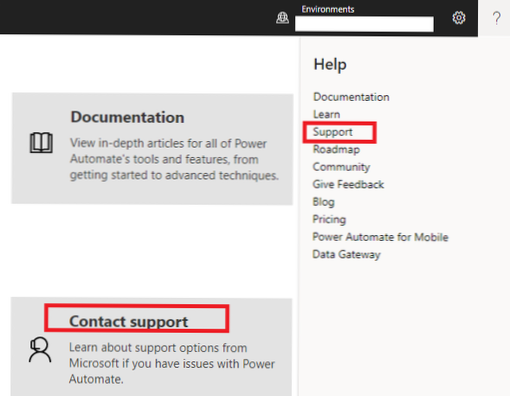Click the Help panel heading

point(330,64)
